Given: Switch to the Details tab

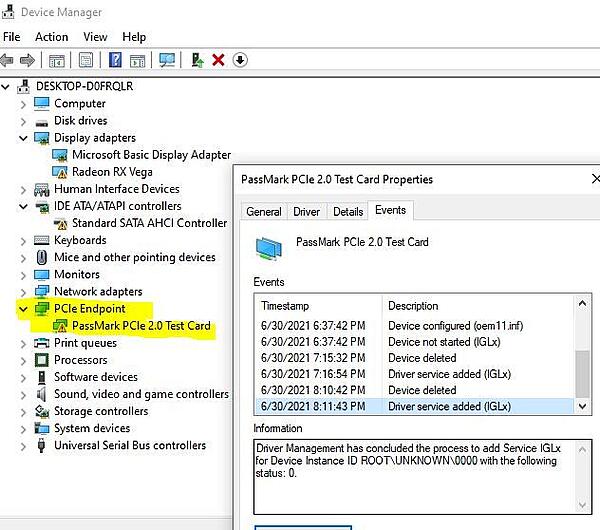Looking at the screenshot, I should [x=348, y=211].
